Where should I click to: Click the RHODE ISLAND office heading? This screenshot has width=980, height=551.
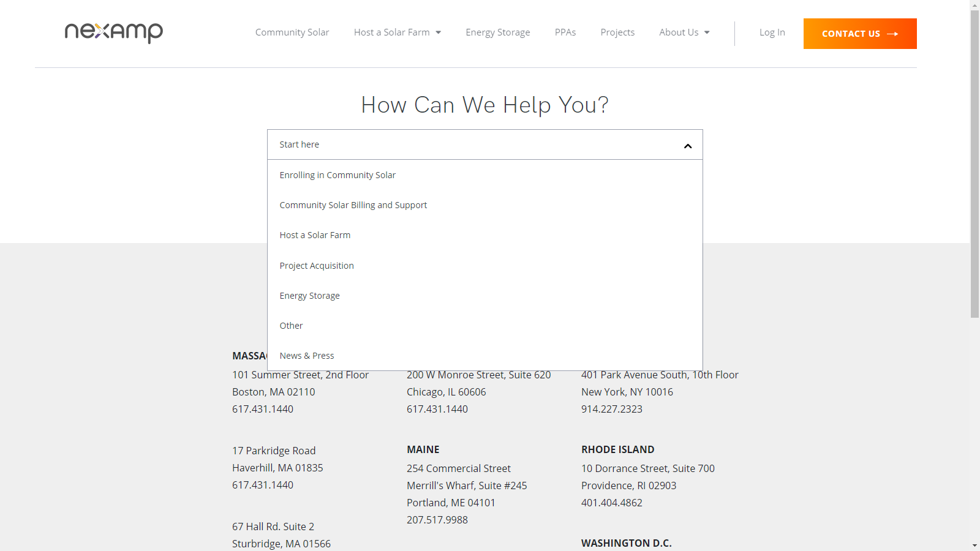618,449
